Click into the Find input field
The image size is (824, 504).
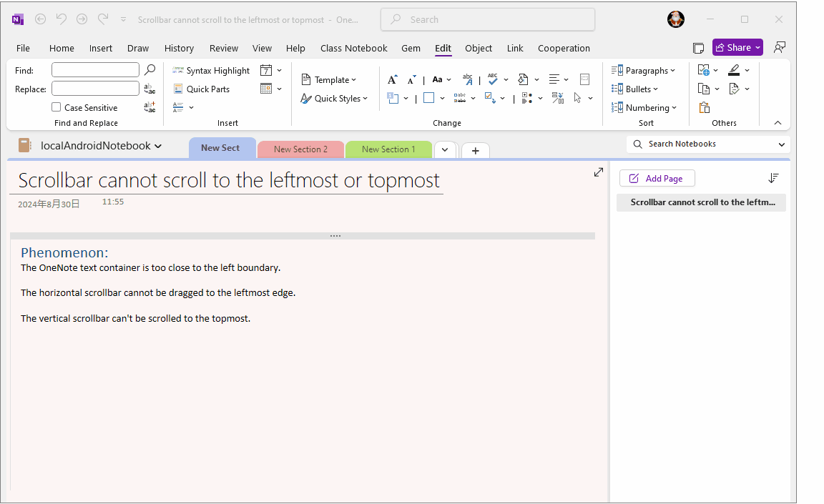click(x=95, y=70)
